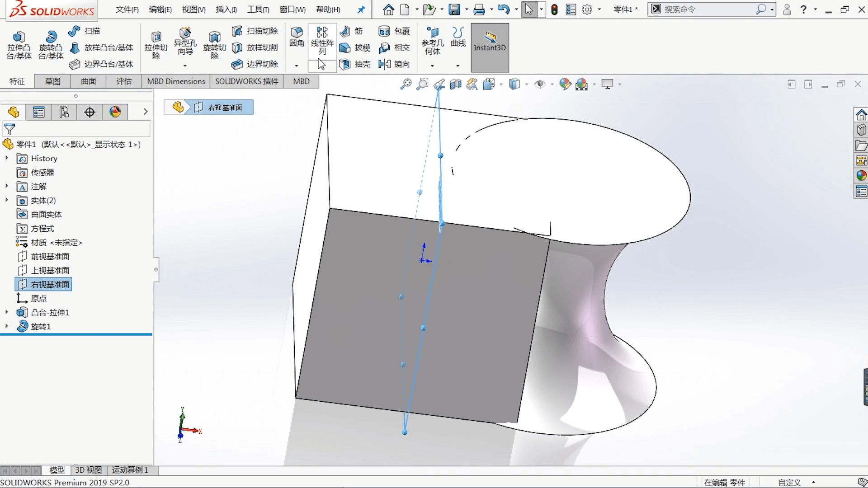Open the 插入 menu
Image resolution: width=868 pixels, height=488 pixels.
coord(226,9)
